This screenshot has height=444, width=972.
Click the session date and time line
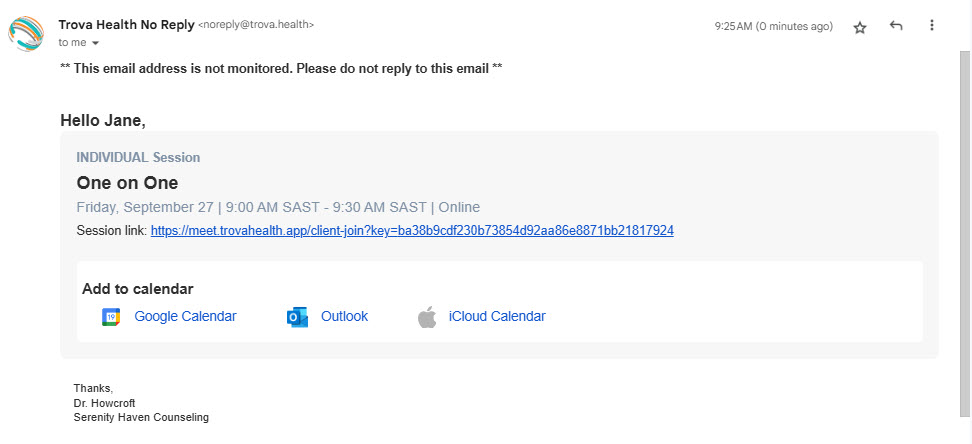(x=278, y=207)
